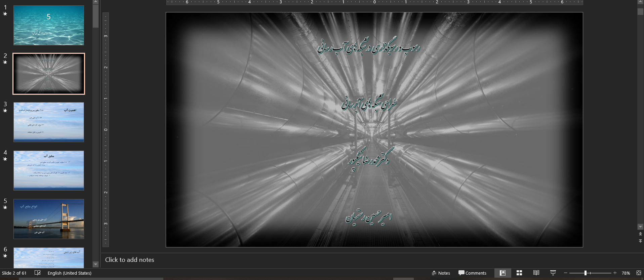Jump to next slide using double-arrow
644x280 pixels.
click(x=640, y=241)
